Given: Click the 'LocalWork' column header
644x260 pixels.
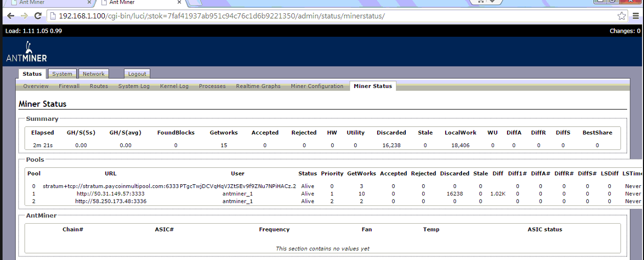Looking at the screenshot, I should click(x=461, y=133).
